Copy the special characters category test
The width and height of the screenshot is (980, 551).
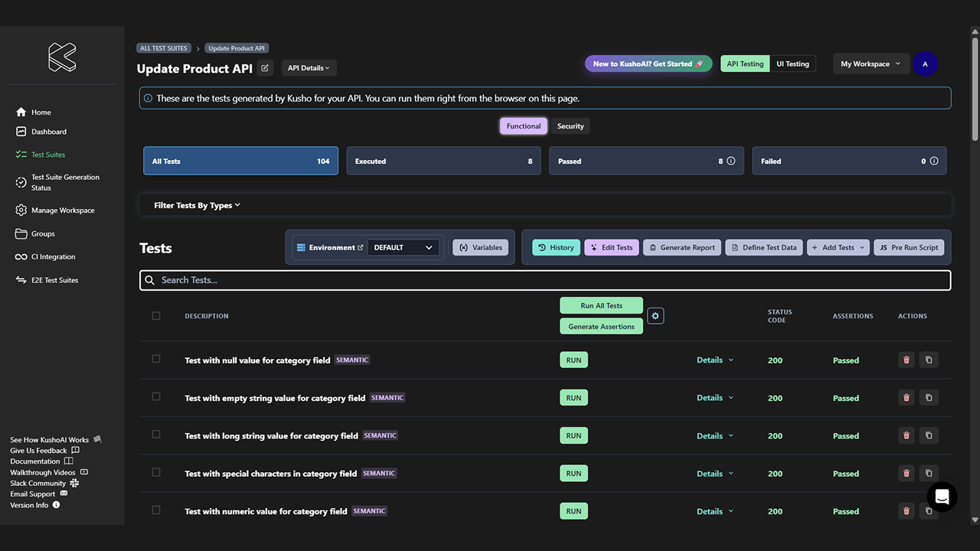(x=929, y=474)
